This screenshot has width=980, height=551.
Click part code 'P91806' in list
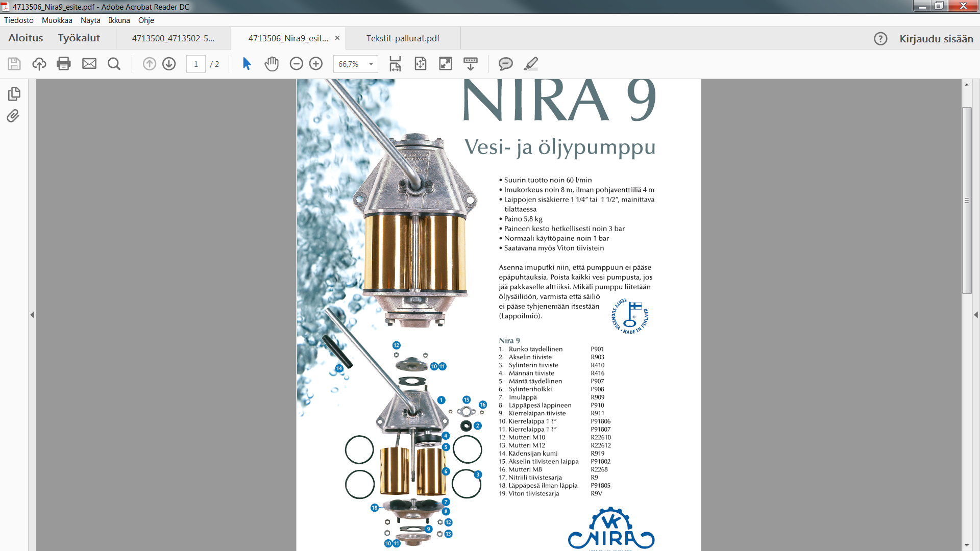(x=601, y=421)
